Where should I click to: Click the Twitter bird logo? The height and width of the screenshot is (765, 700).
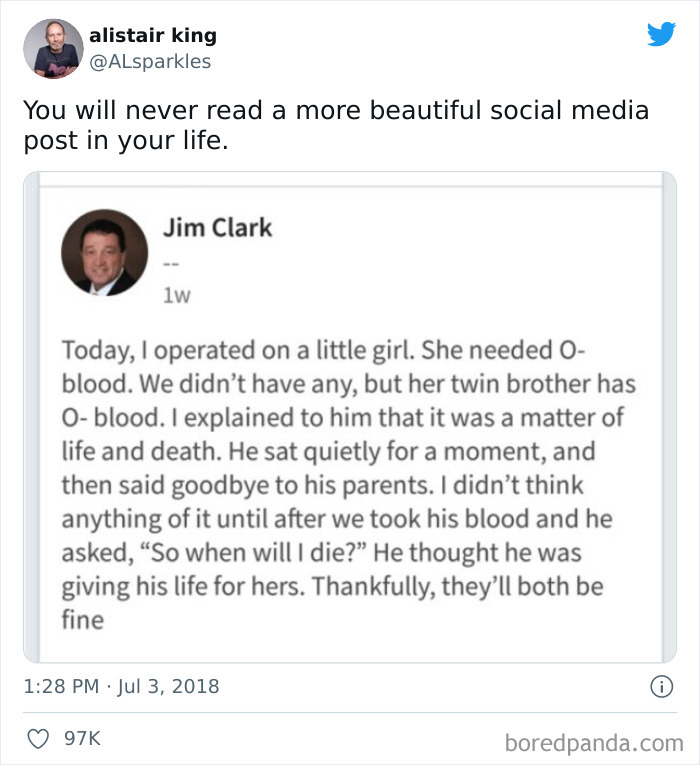661,35
